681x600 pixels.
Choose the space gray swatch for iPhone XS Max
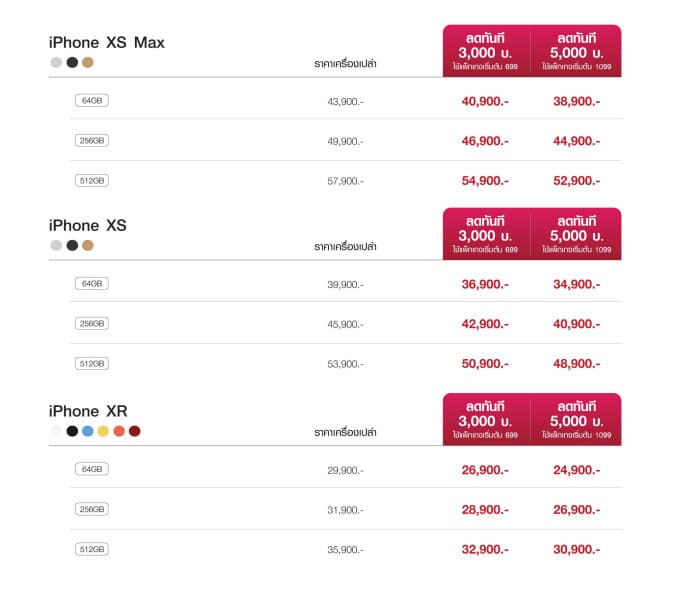[72, 63]
